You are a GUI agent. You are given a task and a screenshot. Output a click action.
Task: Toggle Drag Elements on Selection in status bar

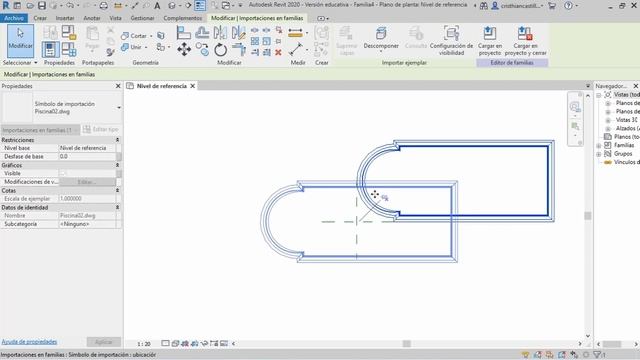574,355
